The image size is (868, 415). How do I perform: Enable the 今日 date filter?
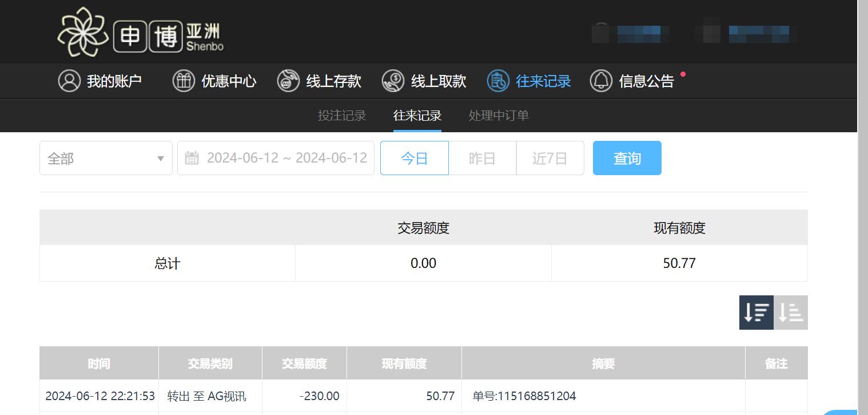pyautogui.click(x=414, y=158)
